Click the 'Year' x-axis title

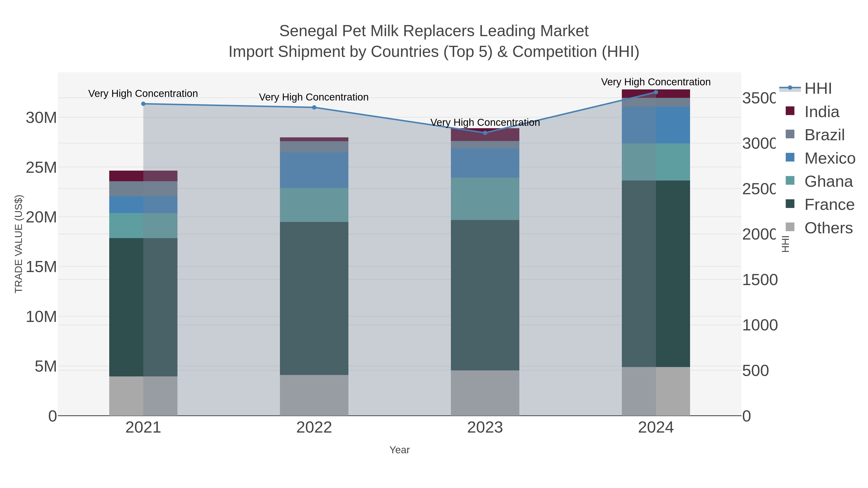[x=400, y=450]
